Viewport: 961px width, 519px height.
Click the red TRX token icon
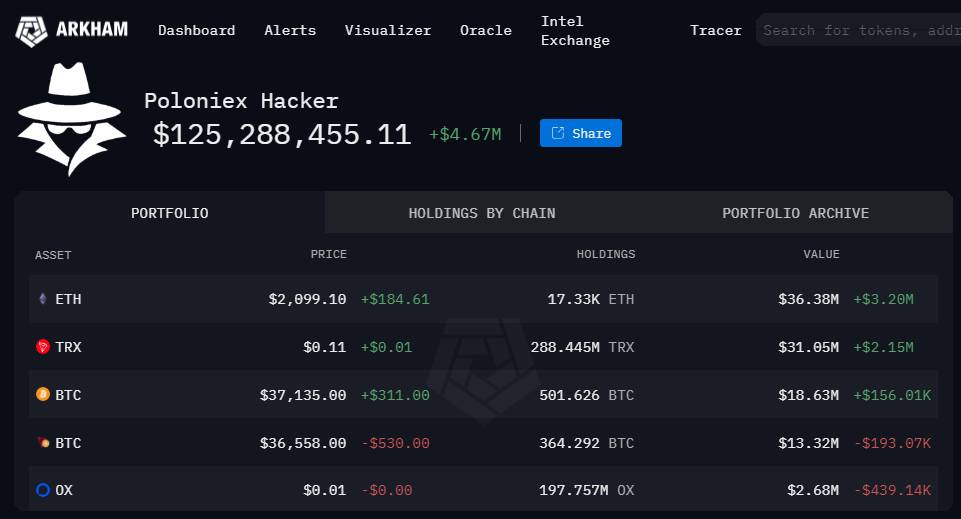click(x=43, y=347)
